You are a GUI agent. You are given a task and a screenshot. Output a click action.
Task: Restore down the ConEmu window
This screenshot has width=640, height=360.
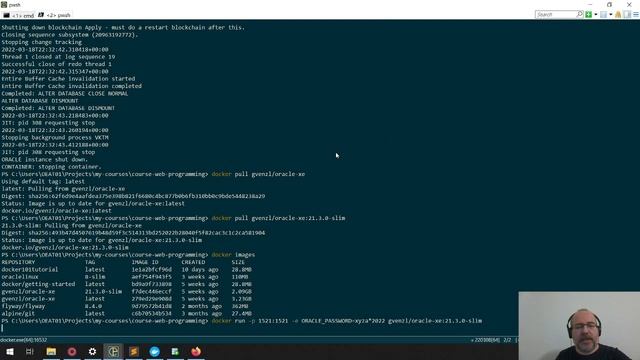609,4
